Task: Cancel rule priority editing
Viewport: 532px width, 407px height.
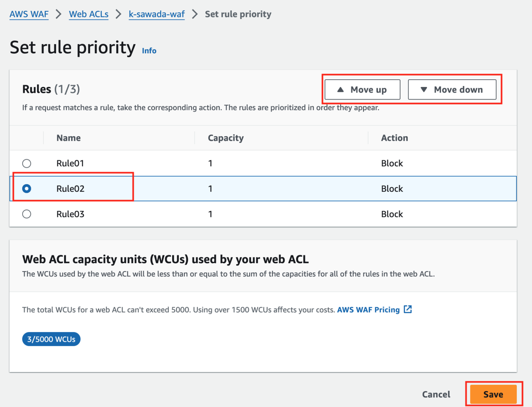Action: click(x=436, y=394)
